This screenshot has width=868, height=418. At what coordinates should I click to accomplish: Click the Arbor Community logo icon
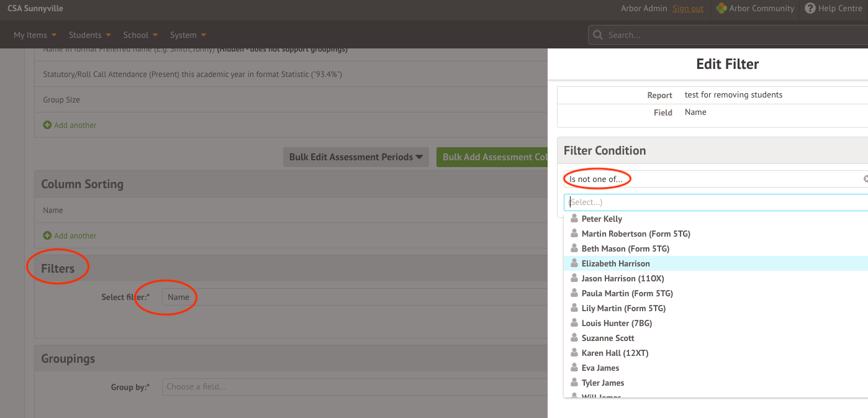[721, 9]
